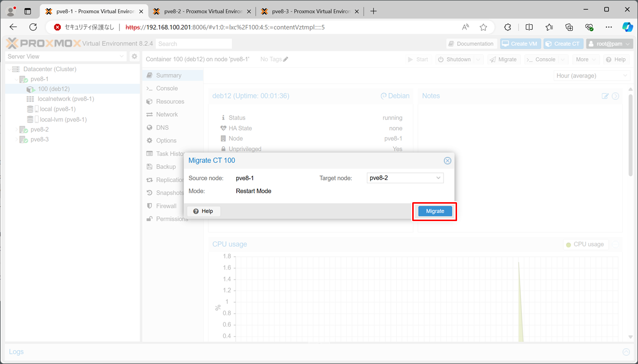The width and height of the screenshot is (638, 364).
Task: Switch to pve8-3 browser tab
Action: coord(309,11)
